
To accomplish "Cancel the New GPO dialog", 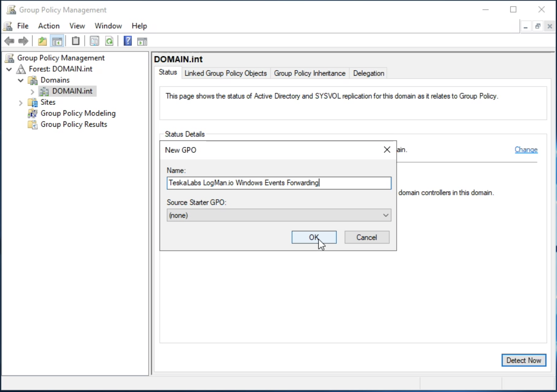I will (367, 237).
